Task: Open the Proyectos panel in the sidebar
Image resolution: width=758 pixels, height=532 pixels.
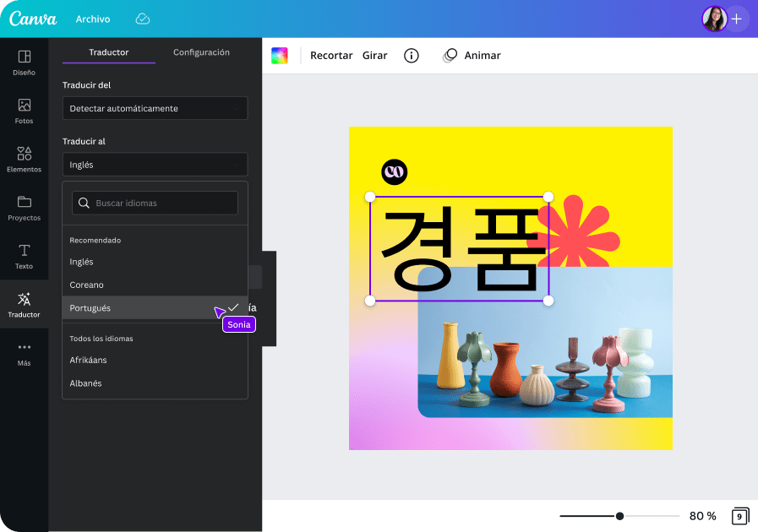Action: tap(25, 205)
